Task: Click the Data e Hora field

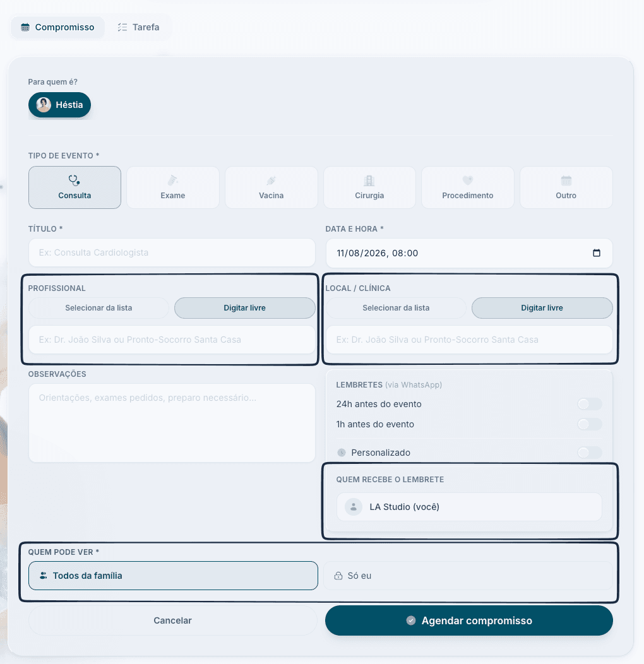Action: (x=470, y=253)
